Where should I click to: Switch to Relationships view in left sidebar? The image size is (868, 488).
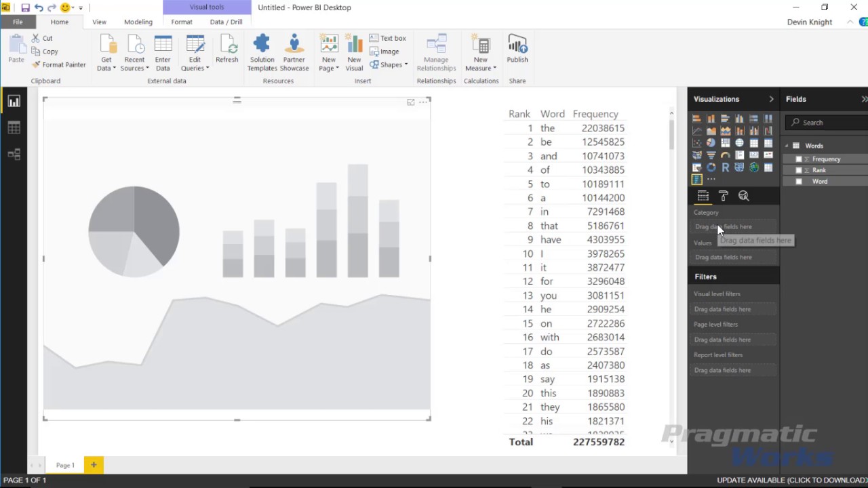[x=14, y=155]
